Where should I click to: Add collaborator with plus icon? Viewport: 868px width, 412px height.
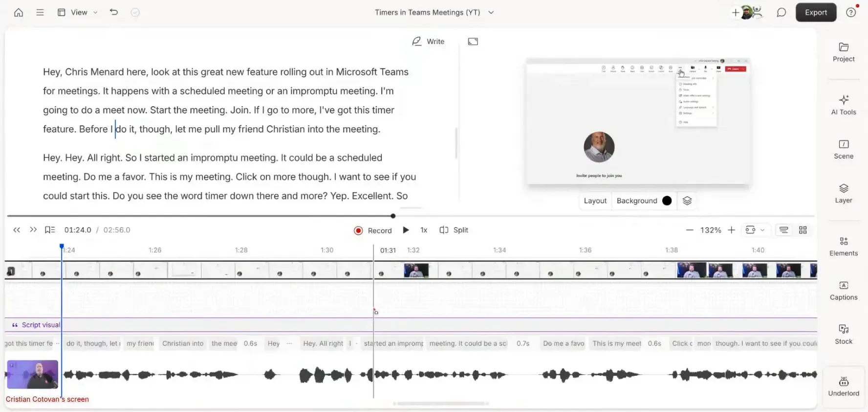735,13
